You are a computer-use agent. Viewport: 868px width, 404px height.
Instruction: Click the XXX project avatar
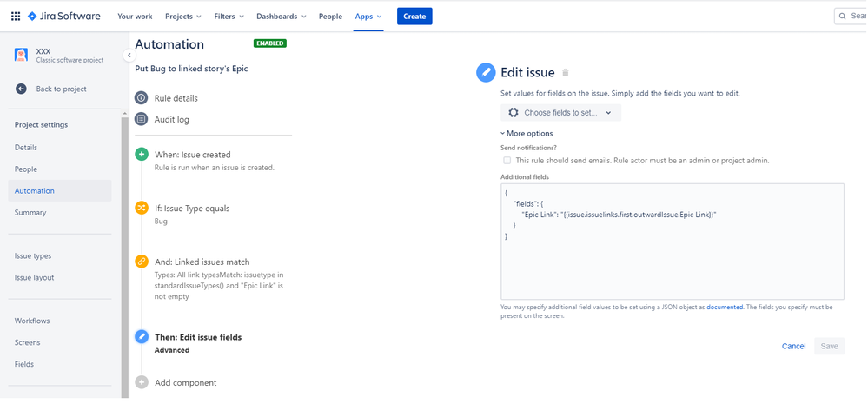click(21, 55)
